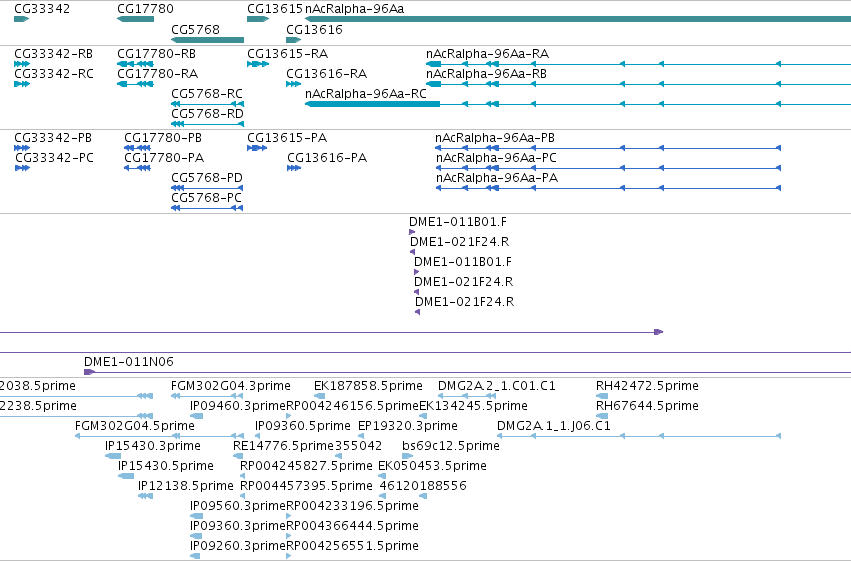Viewport: 851px width, 561px height.
Task: Select protein CG5768-PC
Action: [207, 208]
